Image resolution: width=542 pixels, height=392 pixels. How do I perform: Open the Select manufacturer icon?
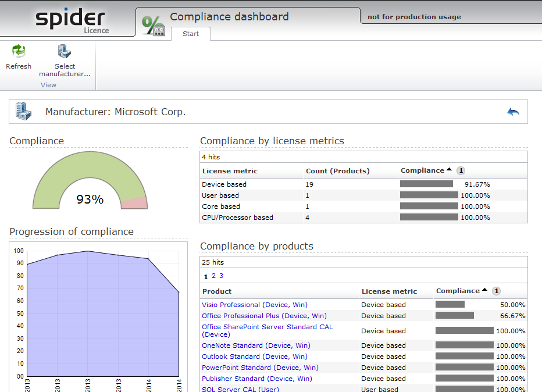pyautogui.click(x=64, y=52)
